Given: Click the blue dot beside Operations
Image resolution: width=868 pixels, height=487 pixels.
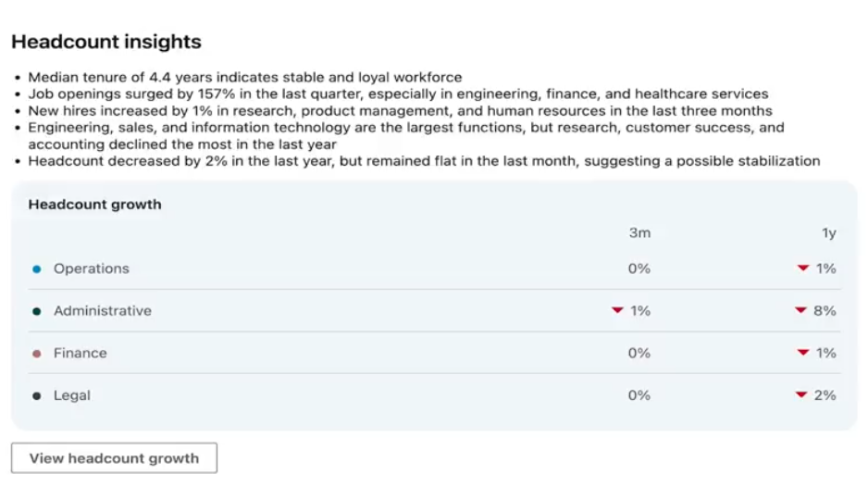Looking at the screenshot, I should click(37, 269).
